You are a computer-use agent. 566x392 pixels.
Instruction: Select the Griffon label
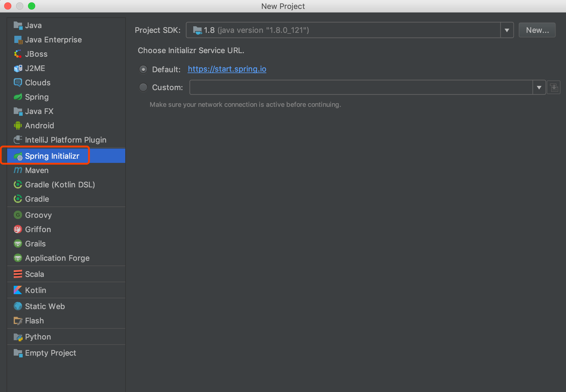[x=38, y=230]
